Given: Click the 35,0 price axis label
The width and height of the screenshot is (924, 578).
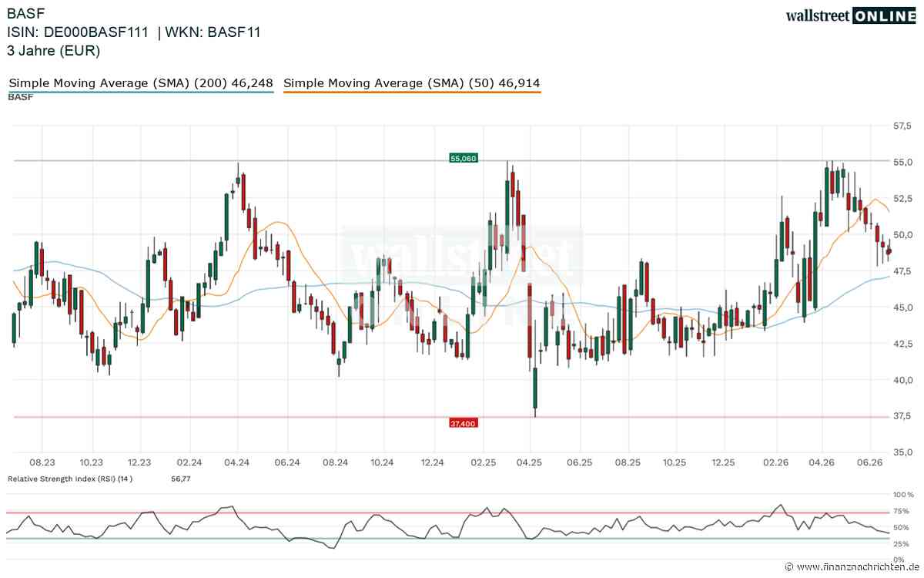Looking at the screenshot, I should (x=902, y=452).
